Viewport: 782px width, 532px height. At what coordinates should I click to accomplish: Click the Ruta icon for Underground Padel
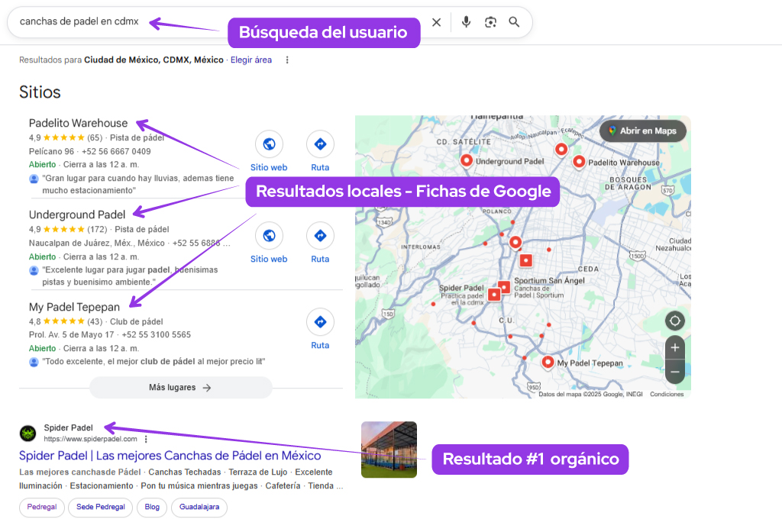[x=320, y=234]
